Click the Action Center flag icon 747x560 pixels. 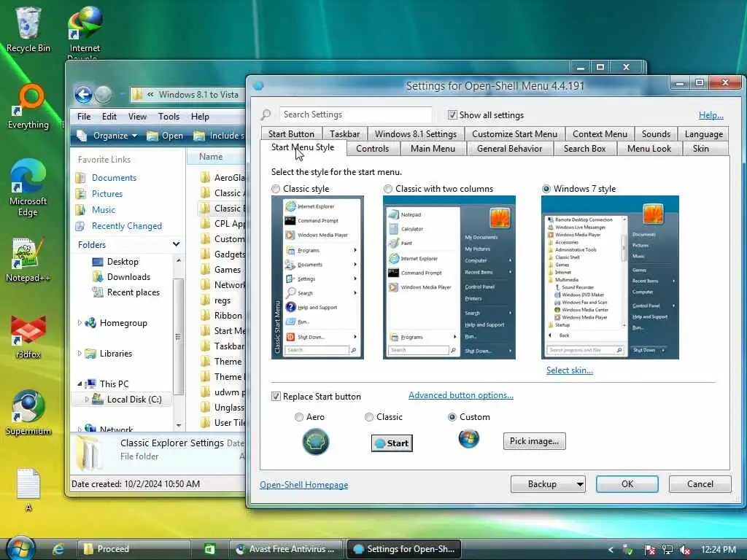pyautogui.click(x=649, y=550)
